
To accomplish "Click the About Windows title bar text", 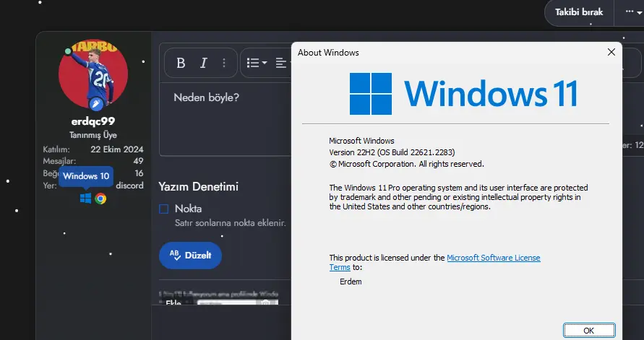I will 328,53.
